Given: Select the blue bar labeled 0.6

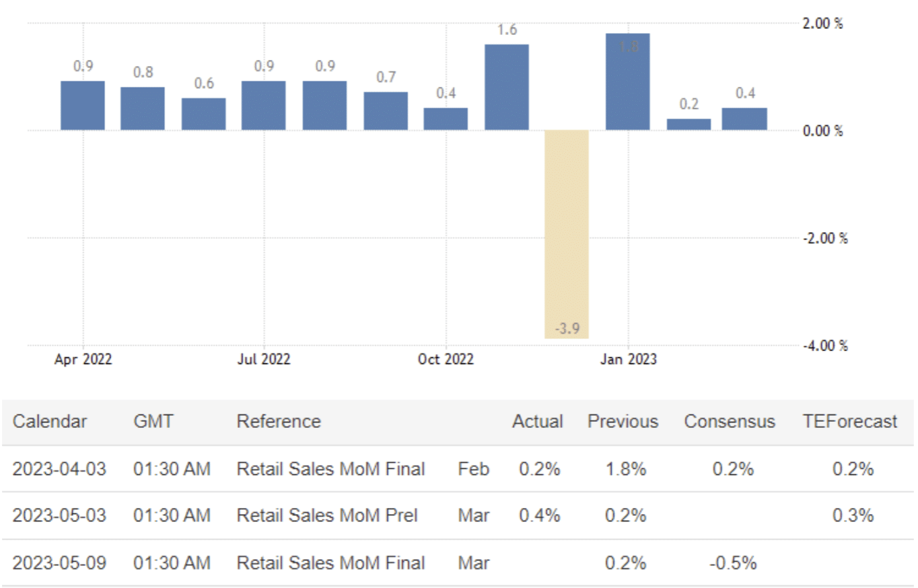Looking at the screenshot, I should coord(203,114).
